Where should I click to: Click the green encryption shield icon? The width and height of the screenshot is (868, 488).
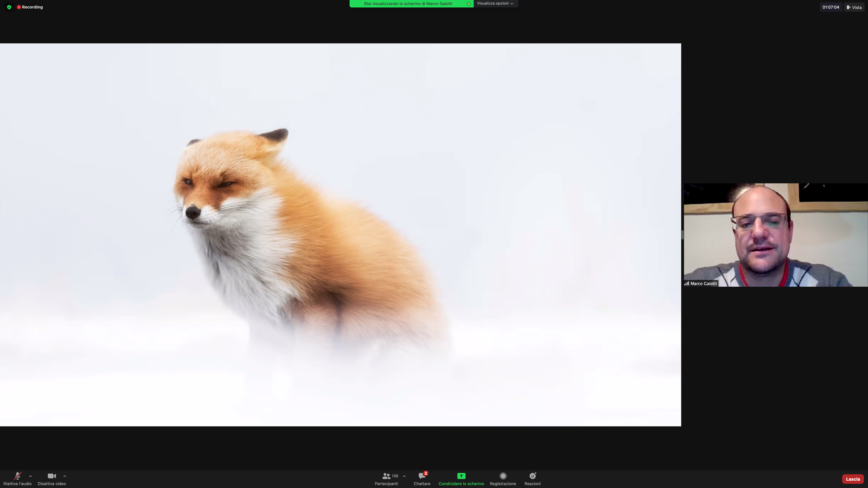tap(9, 7)
